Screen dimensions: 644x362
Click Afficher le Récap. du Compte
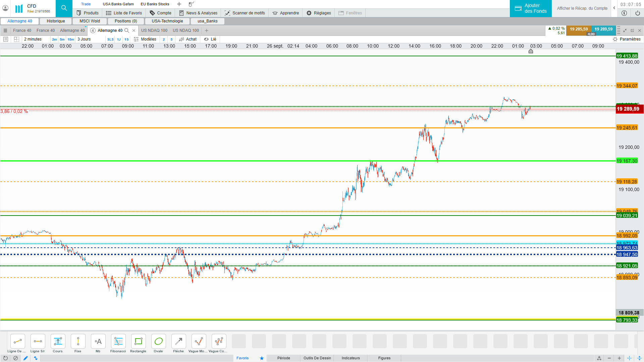582,8
